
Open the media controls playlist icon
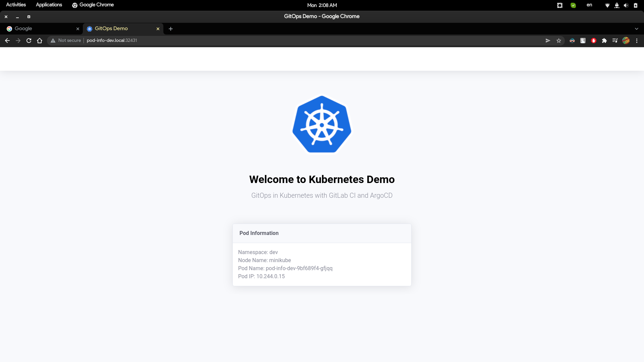(615, 41)
